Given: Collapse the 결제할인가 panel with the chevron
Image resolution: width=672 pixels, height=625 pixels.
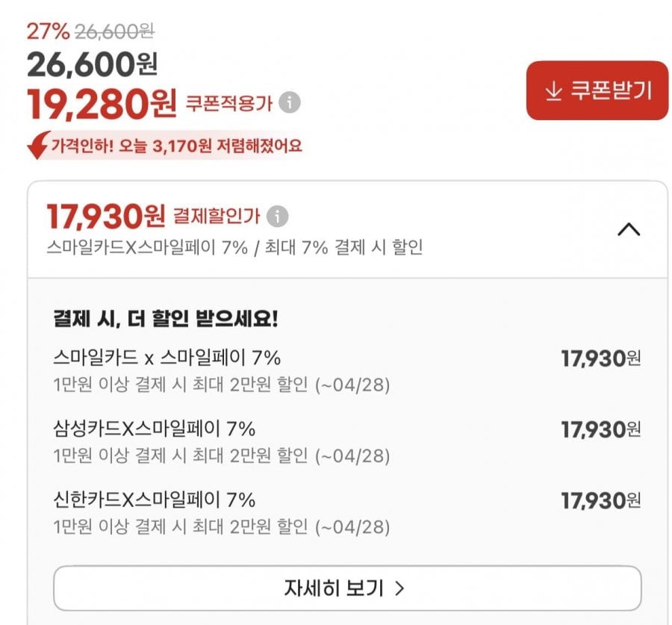Looking at the screenshot, I should [629, 230].
